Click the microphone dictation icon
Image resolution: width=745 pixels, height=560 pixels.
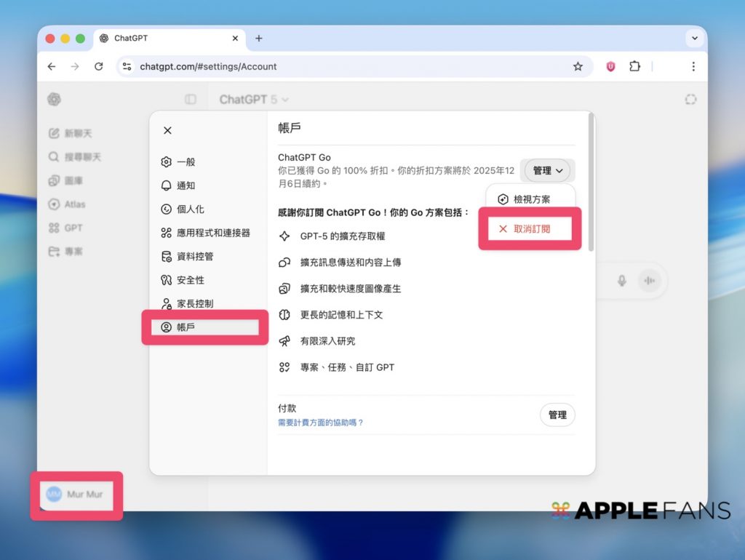(x=621, y=281)
